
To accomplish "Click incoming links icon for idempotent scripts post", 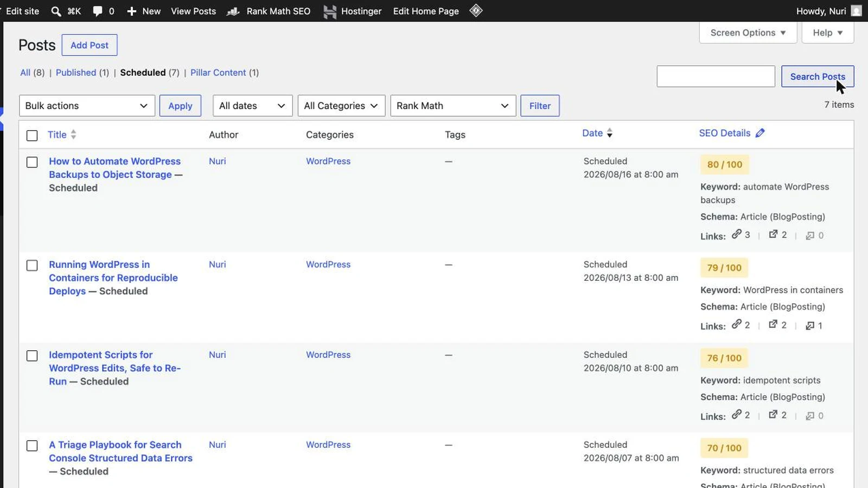I will click(810, 415).
